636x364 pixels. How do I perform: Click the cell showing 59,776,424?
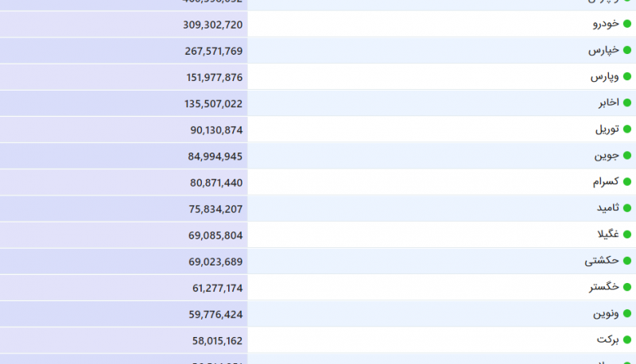click(124, 314)
